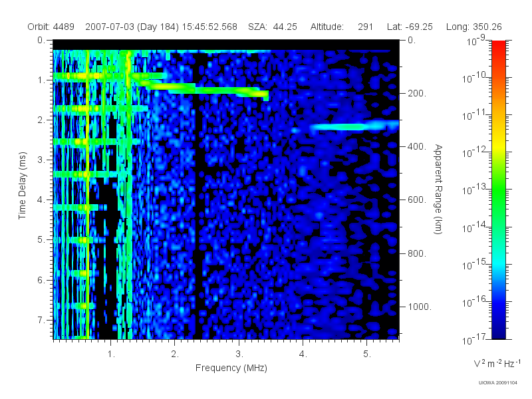Click the 'UIOWA 20091104' credit text
The width and height of the screenshot is (532, 399).
[x=497, y=383]
